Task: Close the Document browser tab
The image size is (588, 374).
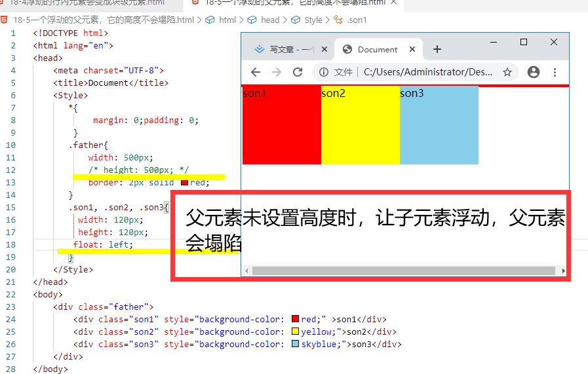Action: pos(412,49)
